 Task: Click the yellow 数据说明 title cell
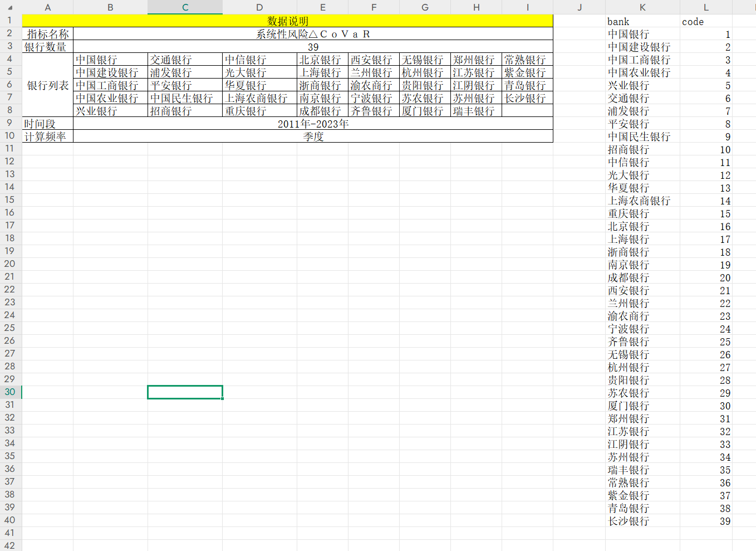(x=287, y=21)
